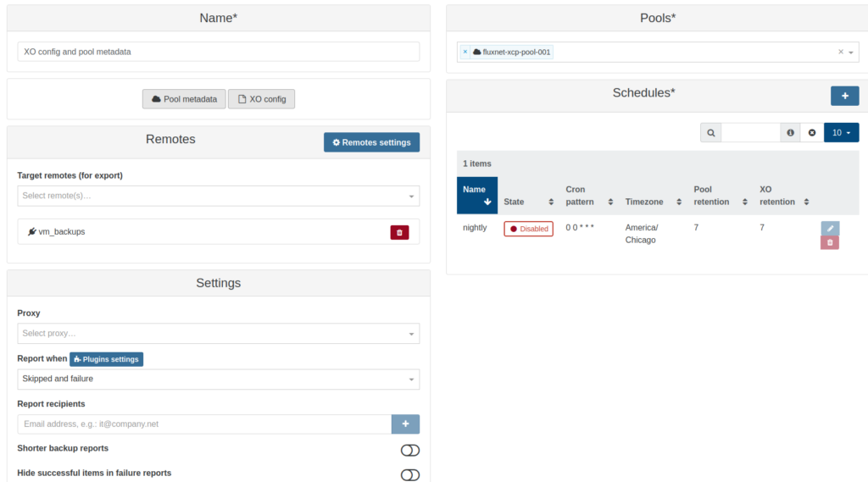The height and width of the screenshot is (482, 868).
Task: Delete the nightly schedule using trash icon
Action: (x=830, y=242)
